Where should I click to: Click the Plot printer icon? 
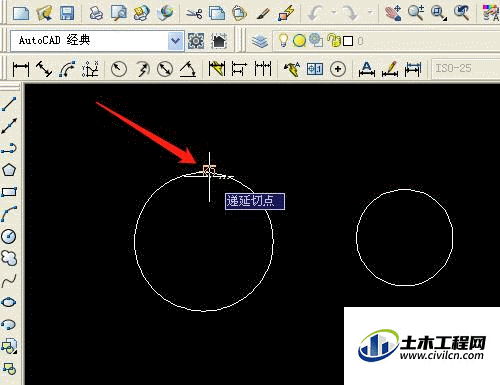pos(96,13)
